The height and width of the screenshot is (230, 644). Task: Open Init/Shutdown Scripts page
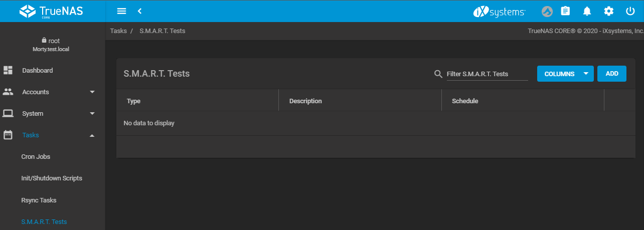click(x=53, y=178)
